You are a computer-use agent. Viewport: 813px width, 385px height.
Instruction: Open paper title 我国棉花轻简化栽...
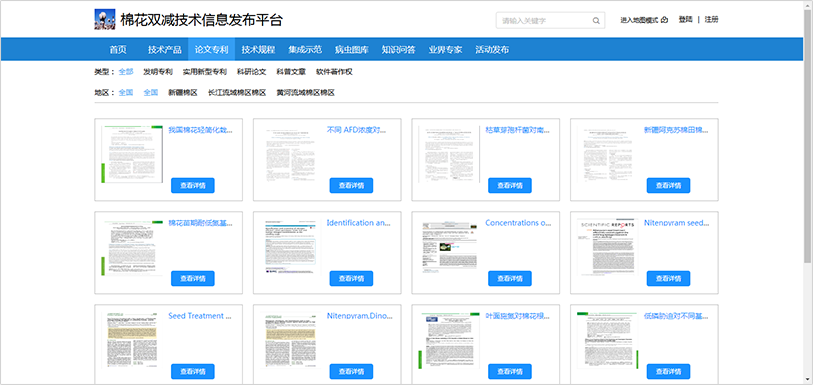click(x=201, y=130)
